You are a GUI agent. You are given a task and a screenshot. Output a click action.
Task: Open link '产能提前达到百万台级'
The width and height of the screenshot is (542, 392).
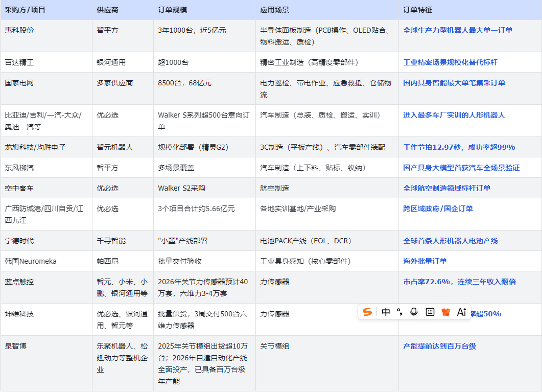point(439,346)
